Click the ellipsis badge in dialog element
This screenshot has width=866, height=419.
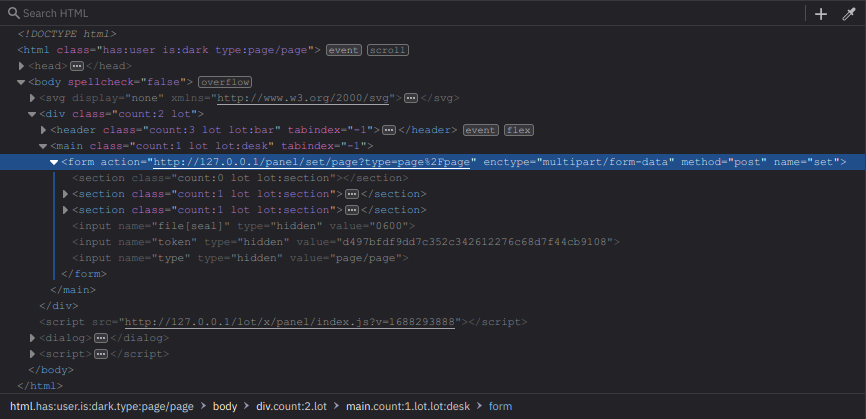101,338
